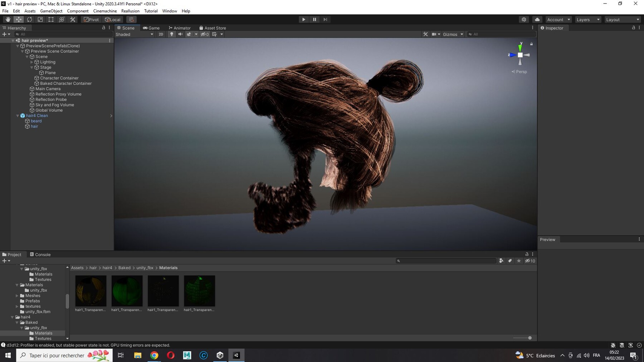Open Windows File Explorer from taskbar
Image resolution: width=644 pixels, height=362 pixels.
point(138,355)
